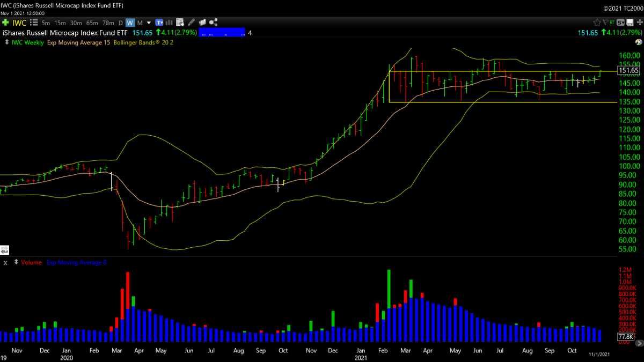Click the arrows beside Volume label
The width and height of the screenshot is (644, 362).
16,262
